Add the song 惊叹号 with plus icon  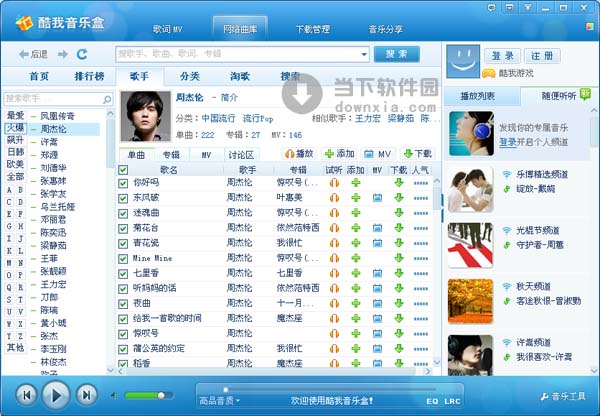coord(356,334)
